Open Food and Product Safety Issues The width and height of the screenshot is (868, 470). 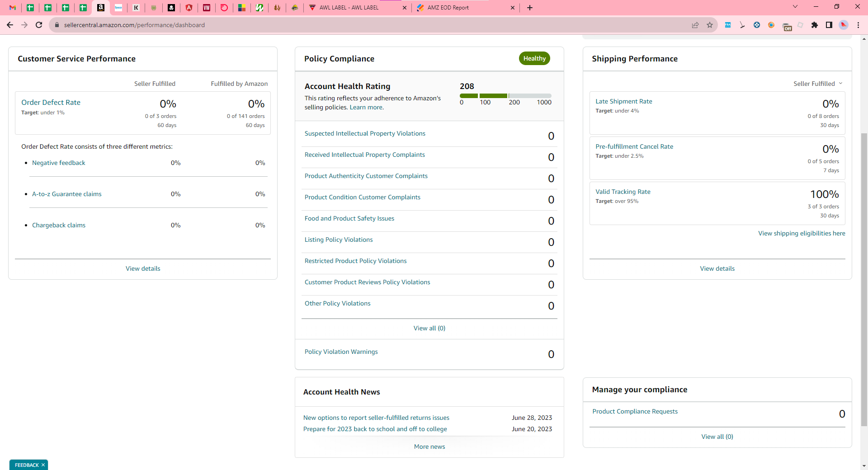point(349,218)
